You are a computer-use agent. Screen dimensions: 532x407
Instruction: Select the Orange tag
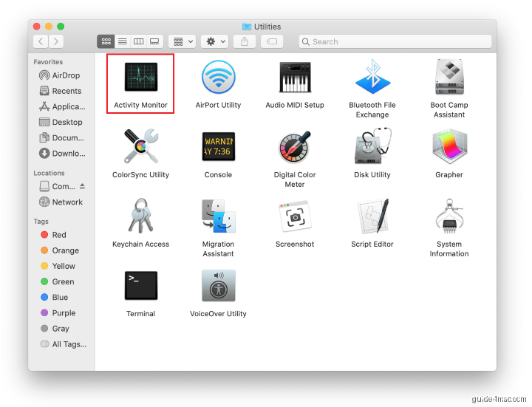(60, 250)
